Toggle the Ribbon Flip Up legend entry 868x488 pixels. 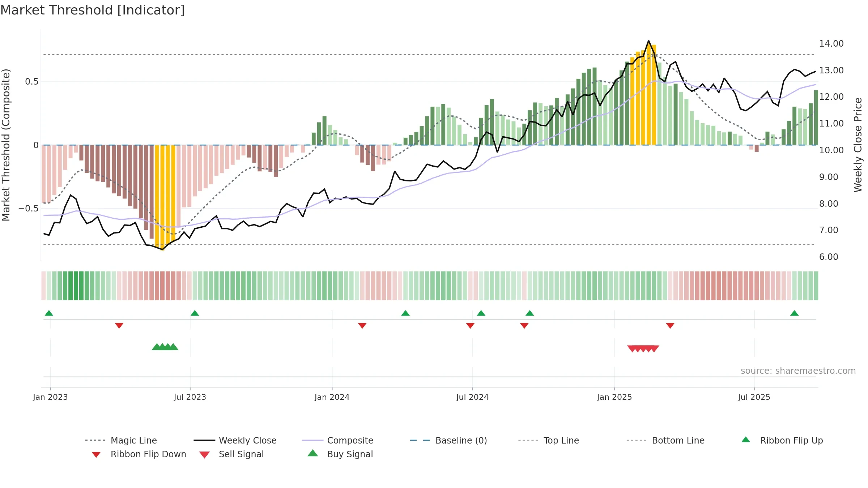pyautogui.click(x=782, y=440)
